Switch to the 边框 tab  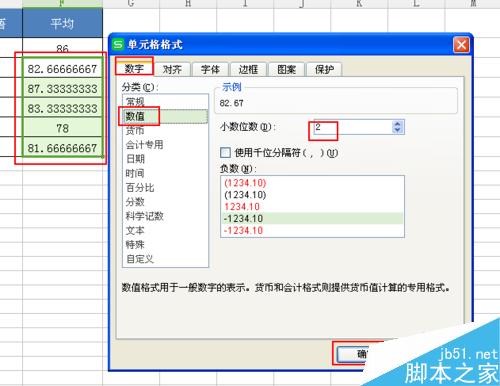(x=248, y=69)
